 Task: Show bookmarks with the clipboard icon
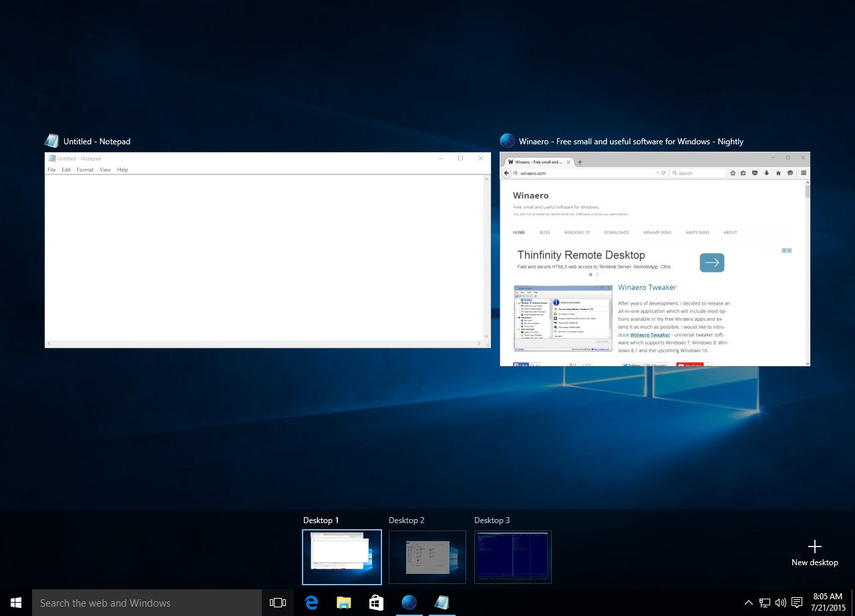tap(743, 172)
